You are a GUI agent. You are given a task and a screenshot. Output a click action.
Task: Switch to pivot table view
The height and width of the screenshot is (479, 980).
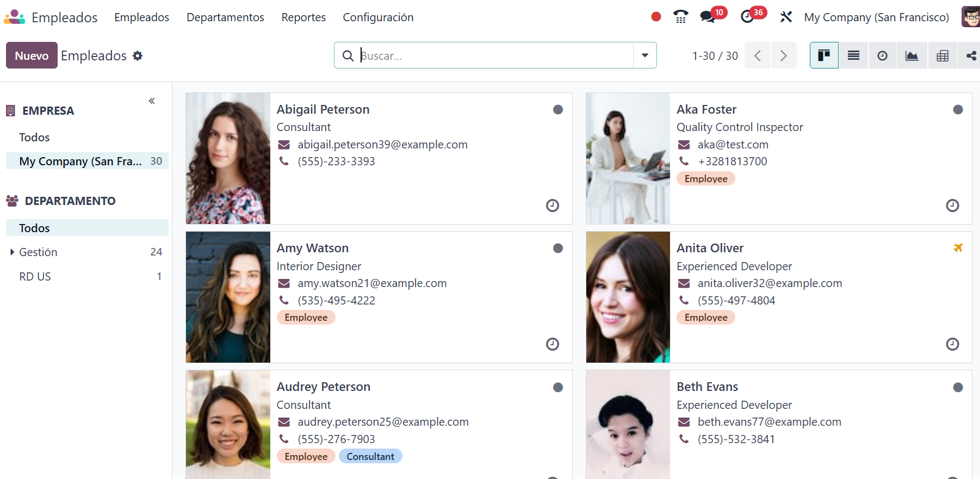tap(942, 55)
